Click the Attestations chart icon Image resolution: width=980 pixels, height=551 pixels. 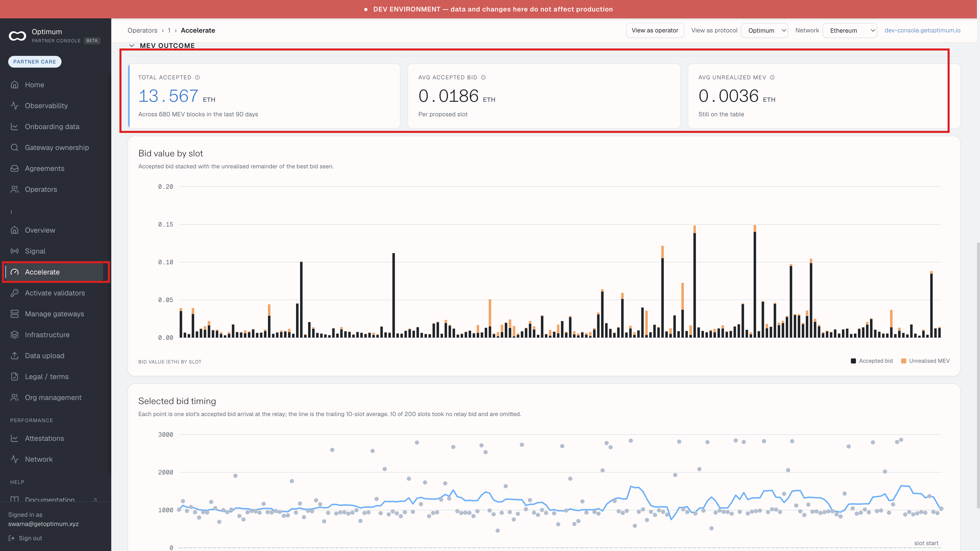point(15,438)
